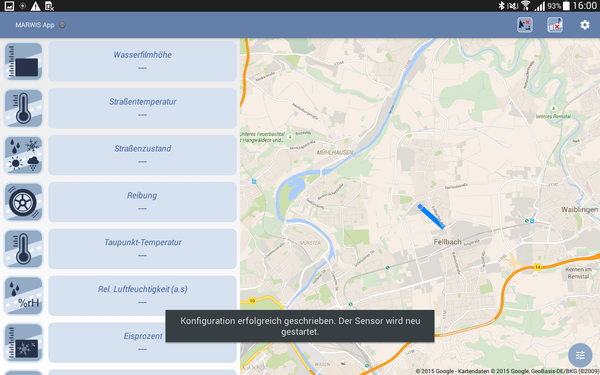Viewport: 600px width, 375px height.
Task: Open the settings gear in top bar
Action: coord(585,25)
